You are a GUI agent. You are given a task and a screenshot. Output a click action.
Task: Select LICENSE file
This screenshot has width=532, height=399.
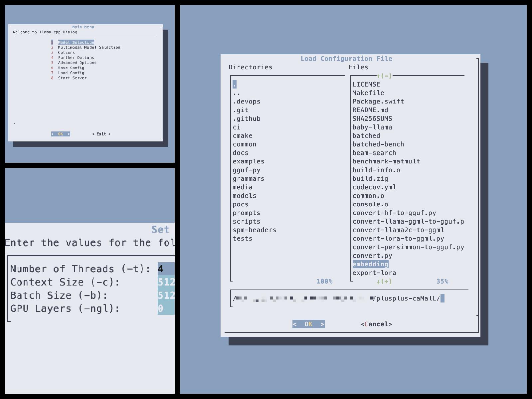tap(366, 85)
